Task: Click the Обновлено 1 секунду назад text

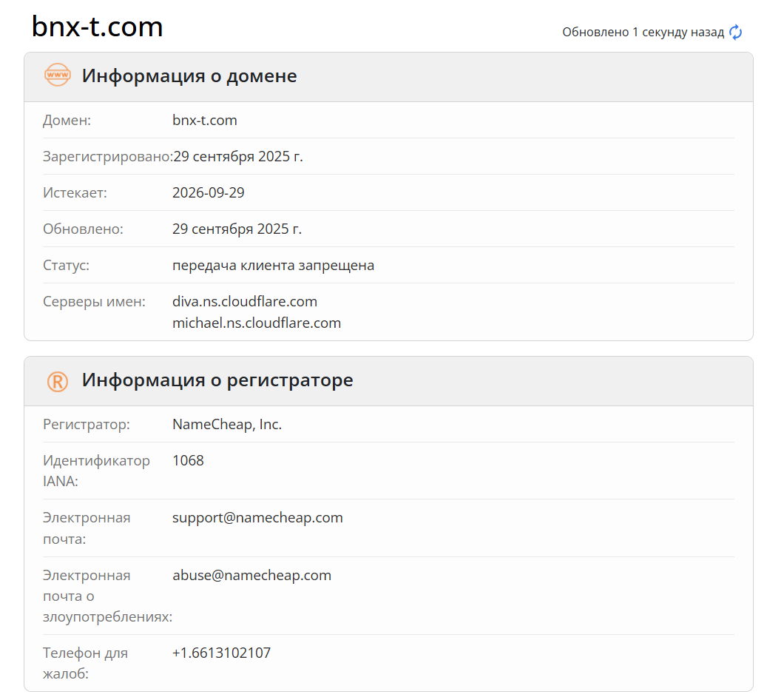Action: 643,33
